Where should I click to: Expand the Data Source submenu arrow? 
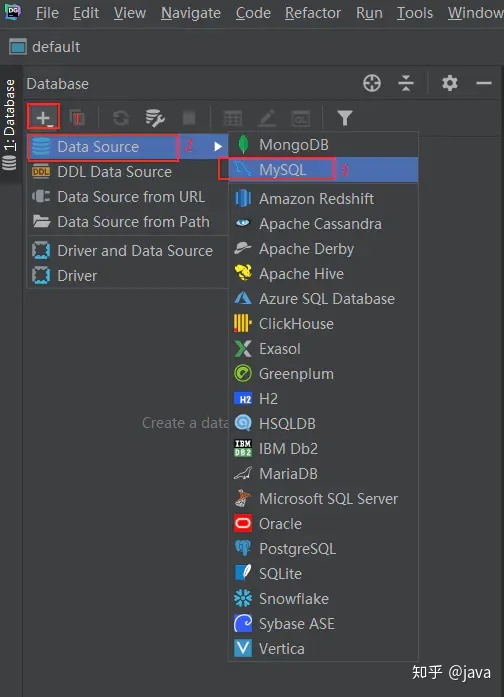tap(218, 146)
